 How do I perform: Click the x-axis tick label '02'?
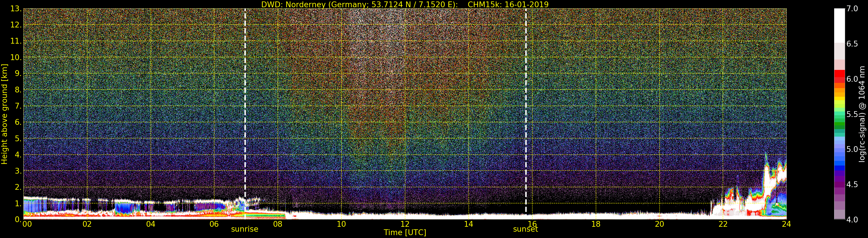(x=87, y=224)
